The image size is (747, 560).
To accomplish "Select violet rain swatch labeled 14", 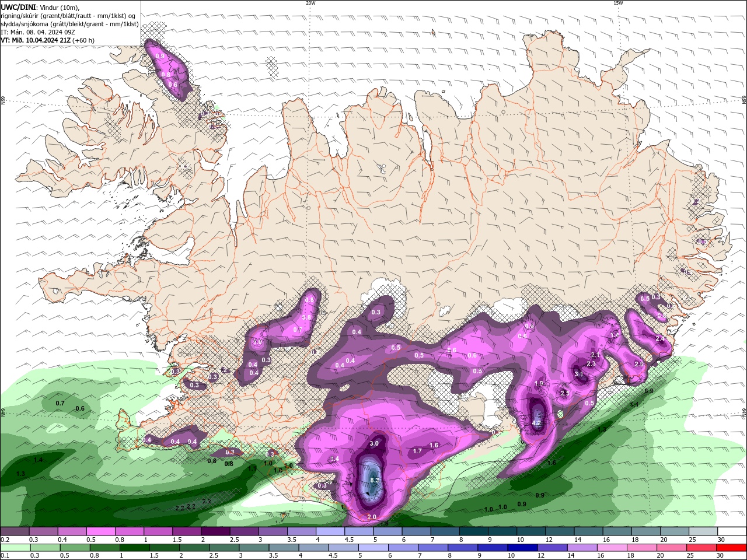I will (581, 548).
